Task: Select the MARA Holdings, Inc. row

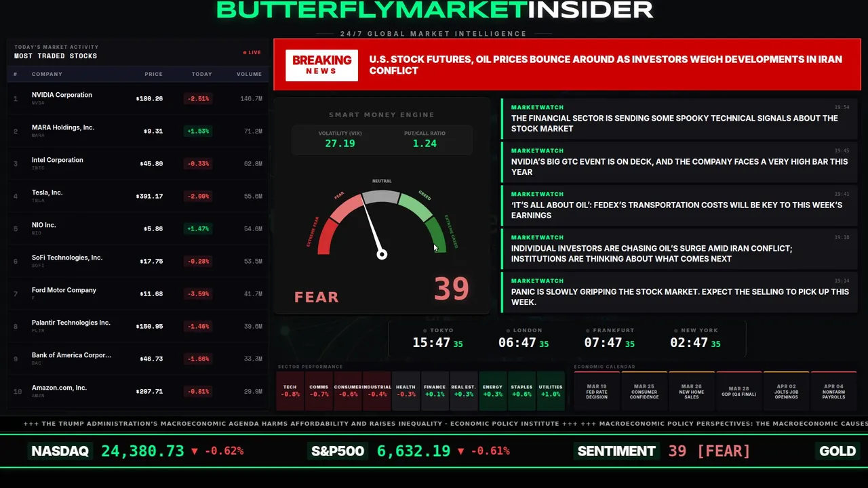Action: click(x=138, y=131)
